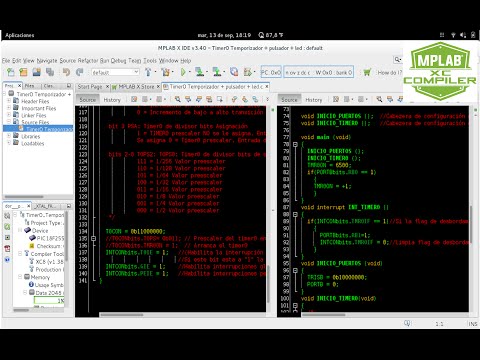The height and width of the screenshot is (360, 480).
Task: Click Previous Bookmark icon in left editor toolbar
Action: click(234, 99)
